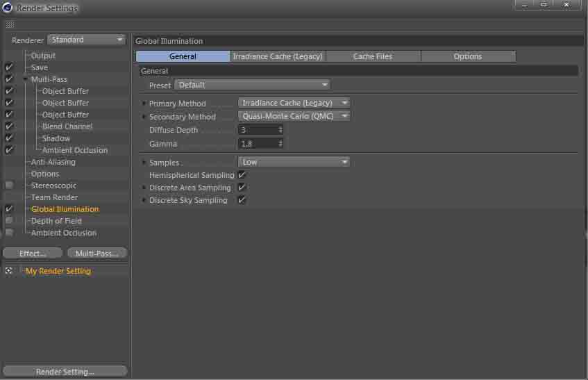Image resolution: width=588 pixels, height=380 pixels.
Task: Click the Gamma spinner arrows
Action: (280, 143)
